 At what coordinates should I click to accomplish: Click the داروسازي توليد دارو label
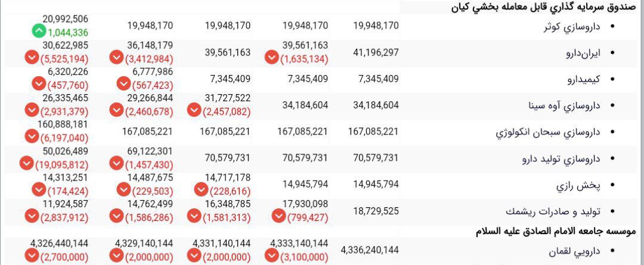click(x=561, y=159)
